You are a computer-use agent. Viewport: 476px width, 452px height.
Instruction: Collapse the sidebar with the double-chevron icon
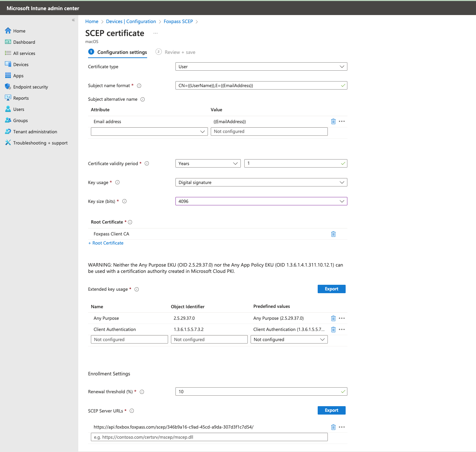pyautogui.click(x=73, y=20)
